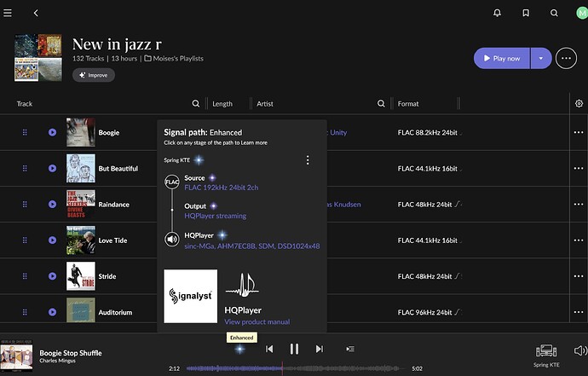
Task: Open the hamburger navigation menu
Action: pyautogui.click(x=8, y=13)
